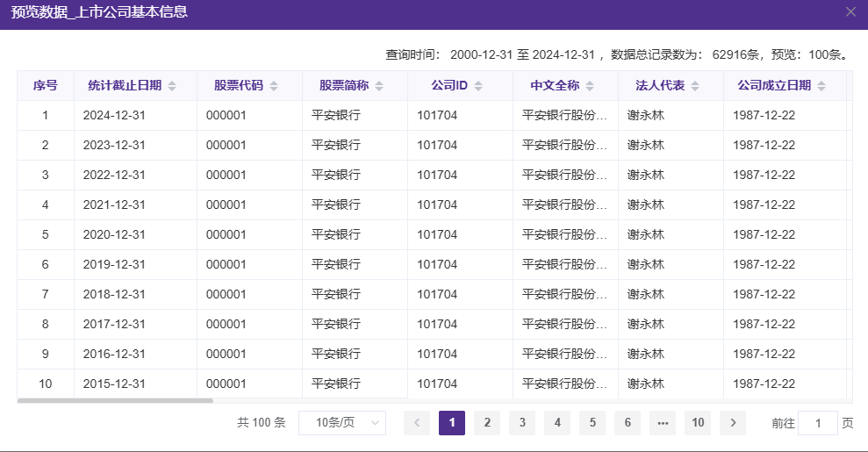Screen dimensions: 868x452
Task: Sort by 股票代码 column sort icon
Action: pyautogui.click(x=274, y=86)
